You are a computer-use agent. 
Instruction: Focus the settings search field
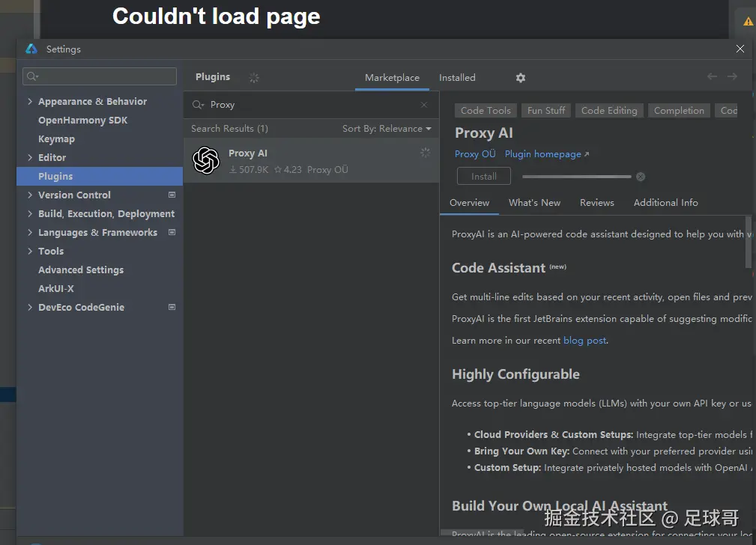point(100,76)
